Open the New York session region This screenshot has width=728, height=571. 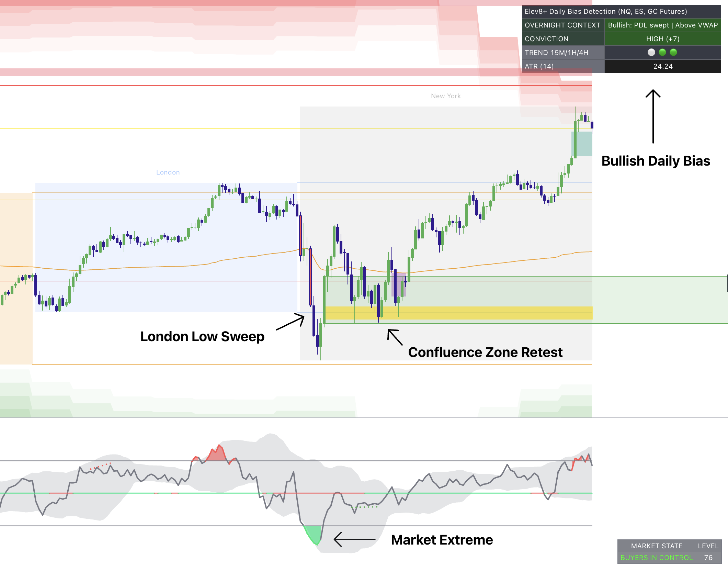click(x=446, y=96)
